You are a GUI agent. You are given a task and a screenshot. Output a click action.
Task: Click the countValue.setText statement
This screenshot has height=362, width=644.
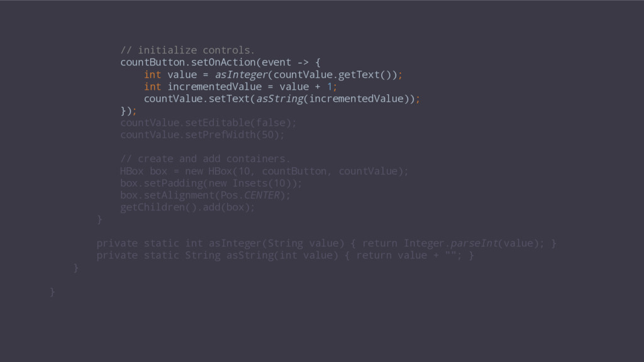point(282,99)
